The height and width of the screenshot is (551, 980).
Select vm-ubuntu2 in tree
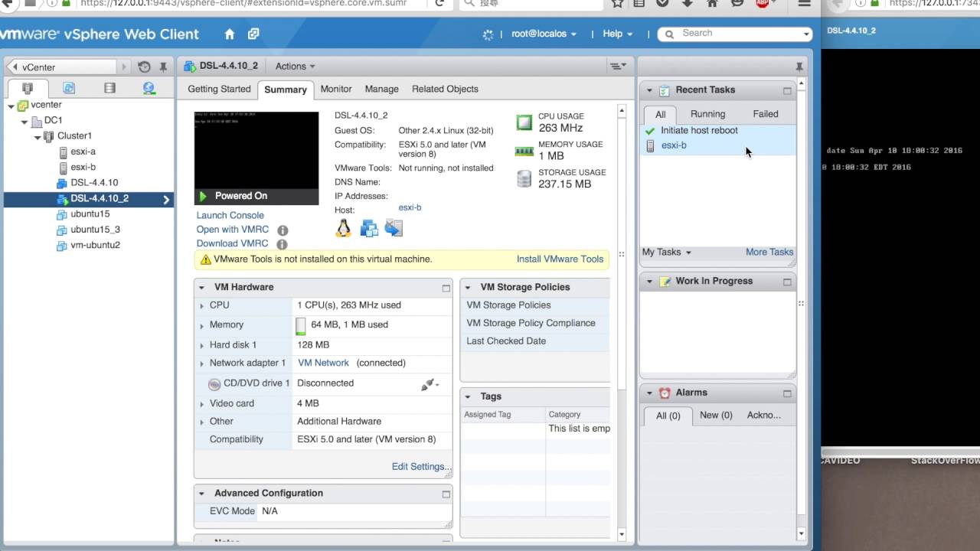pyautogui.click(x=95, y=245)
